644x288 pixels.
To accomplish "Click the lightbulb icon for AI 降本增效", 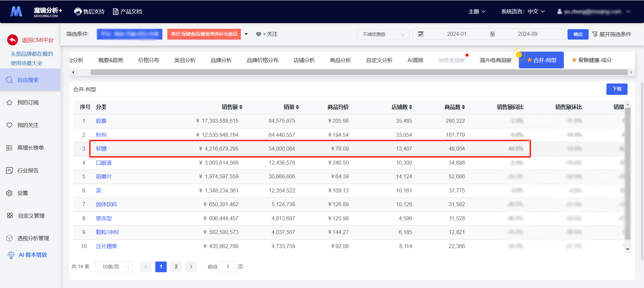I will tap(11, 255).
